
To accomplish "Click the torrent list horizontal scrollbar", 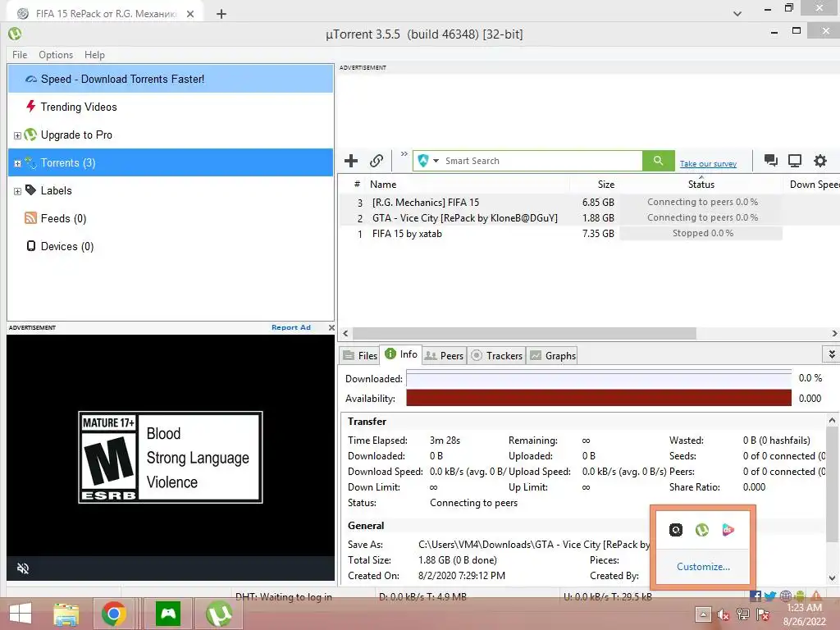I will pyautogui.click(x=524, y=333).
